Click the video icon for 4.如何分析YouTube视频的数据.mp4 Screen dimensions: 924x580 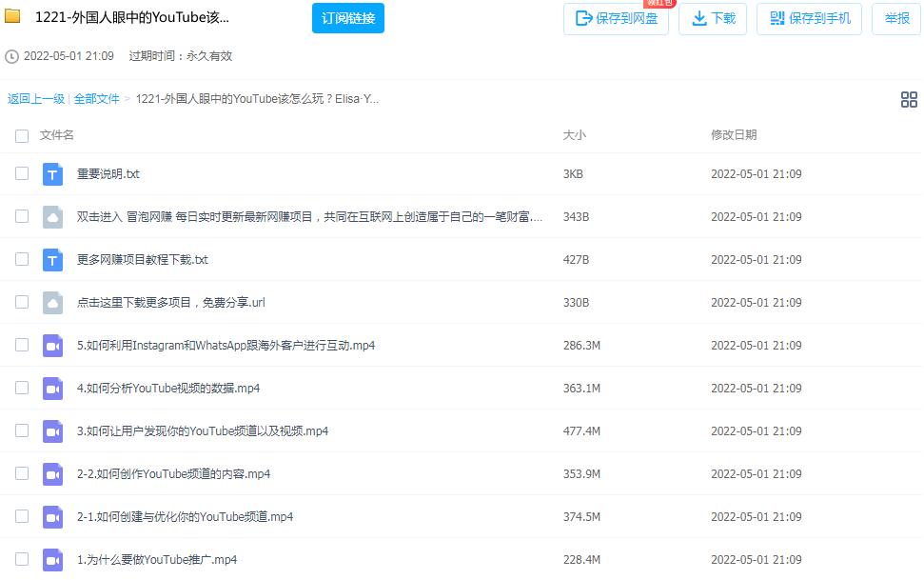53,389
